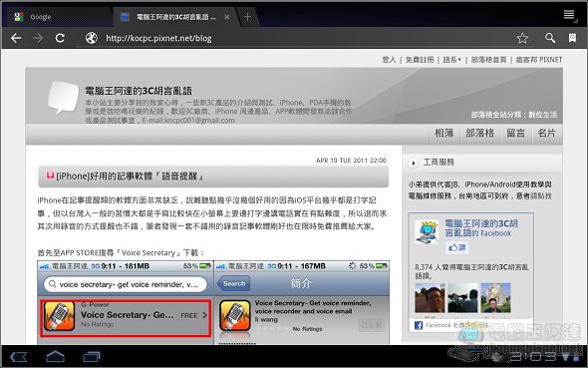Open a new tab with the plus icon
The image size is (588, 368).
[x=247, y=17]
